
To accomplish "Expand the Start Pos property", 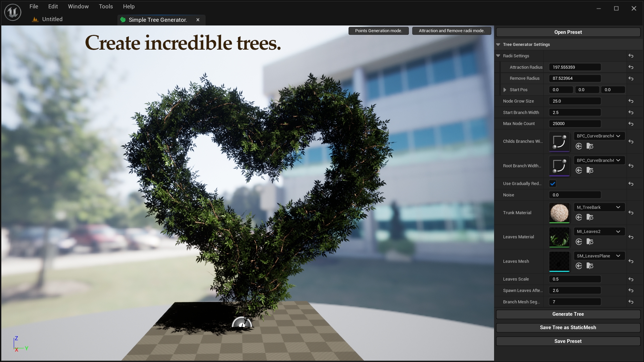I will 505,89.
